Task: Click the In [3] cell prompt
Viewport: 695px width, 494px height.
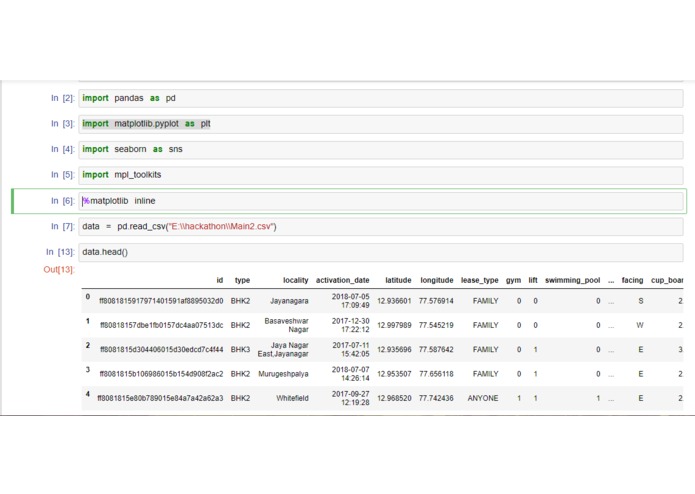Action: [x=62, y=124]
